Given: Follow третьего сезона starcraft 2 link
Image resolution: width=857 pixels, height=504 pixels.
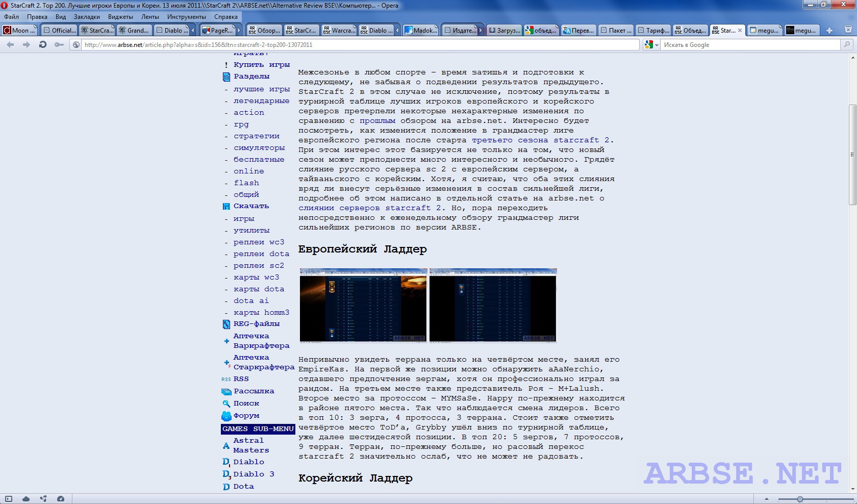Looking at the screenshot, I should (541, 140).
